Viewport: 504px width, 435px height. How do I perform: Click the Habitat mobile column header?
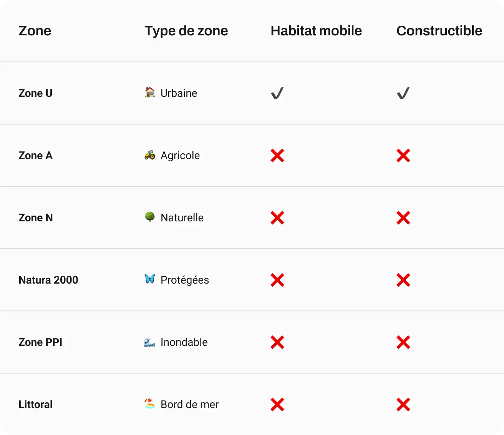click(316, 31)
